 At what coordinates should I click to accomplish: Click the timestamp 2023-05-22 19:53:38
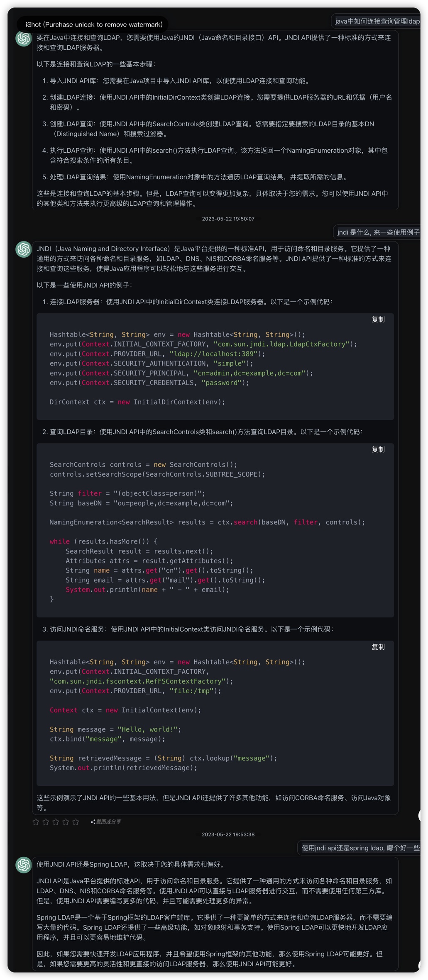[x=228, y=834]
